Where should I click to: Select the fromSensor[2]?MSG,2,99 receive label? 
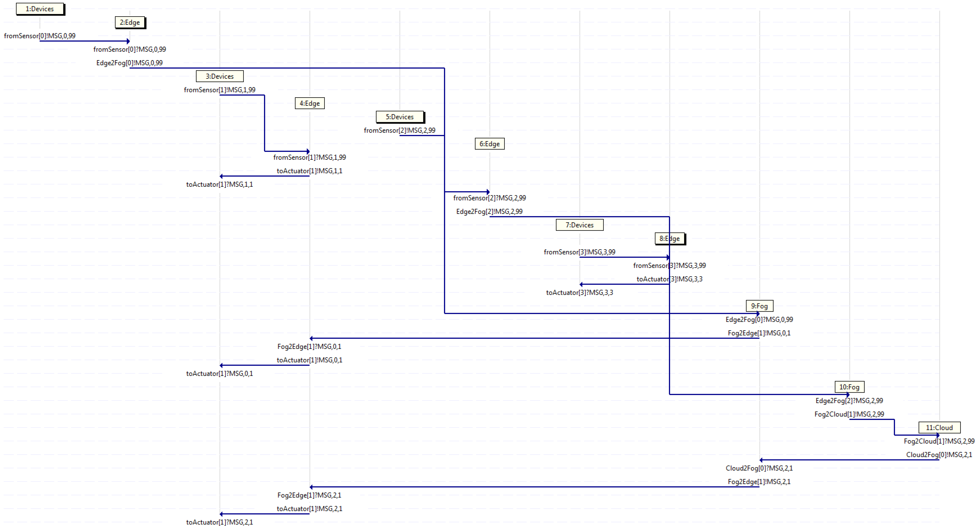[489, 198]
